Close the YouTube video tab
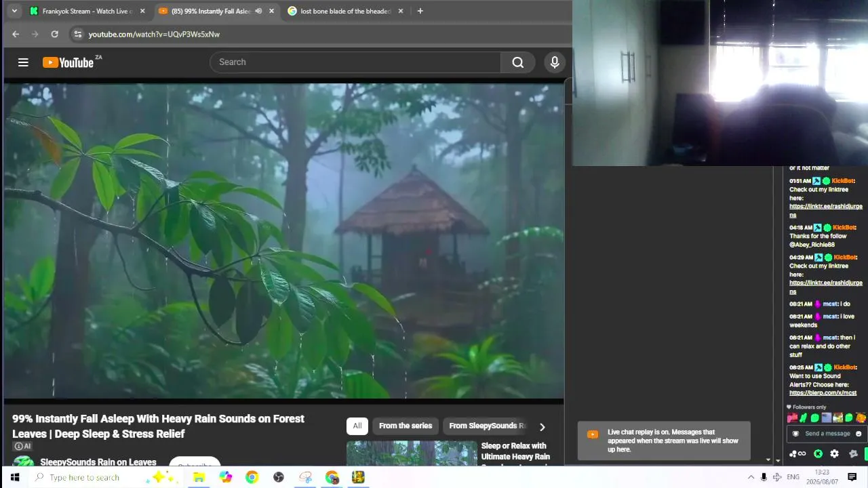868x488 pixels. [272, 11]
